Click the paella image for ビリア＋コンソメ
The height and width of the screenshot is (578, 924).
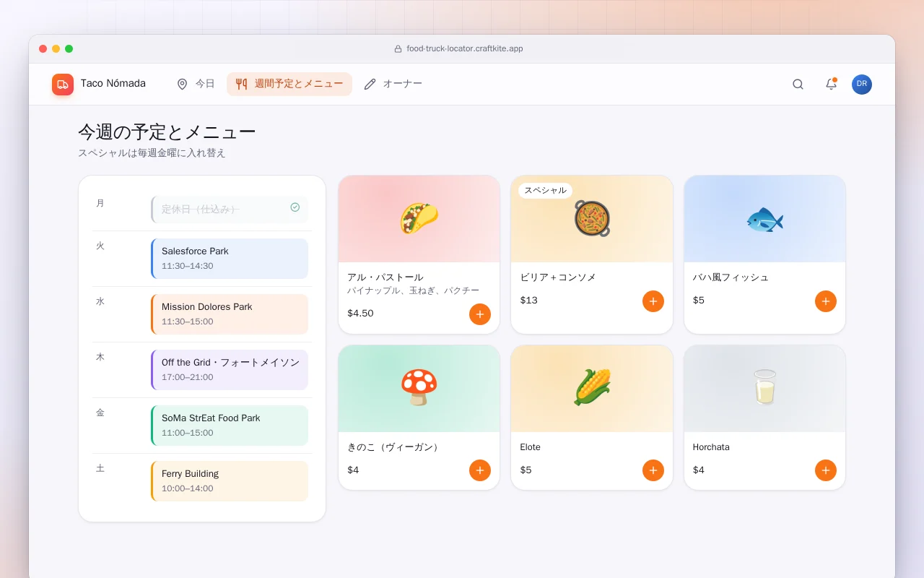click(x=592, y=218)
